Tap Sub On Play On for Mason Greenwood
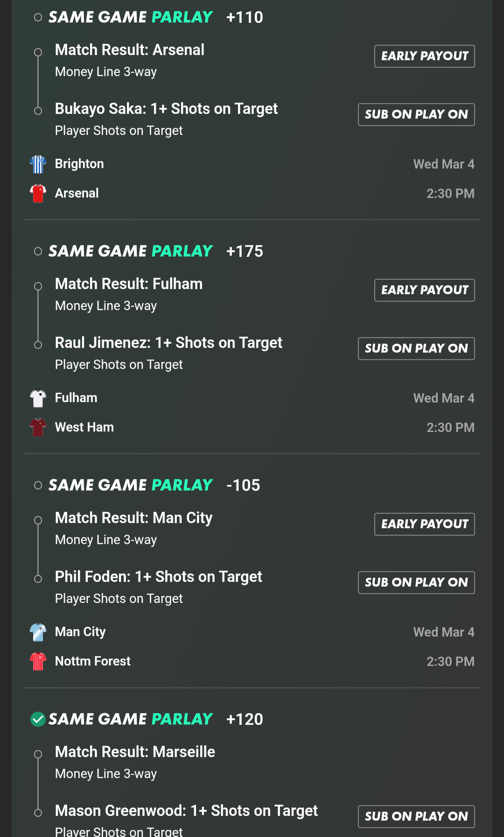The width and height of the screenshot is (504, 837). [416, 816]
